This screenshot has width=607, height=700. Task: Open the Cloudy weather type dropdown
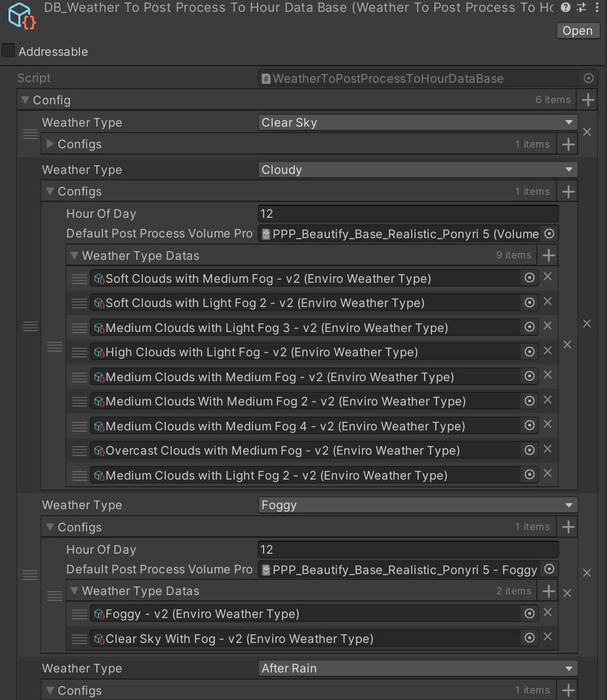[418, 170]
